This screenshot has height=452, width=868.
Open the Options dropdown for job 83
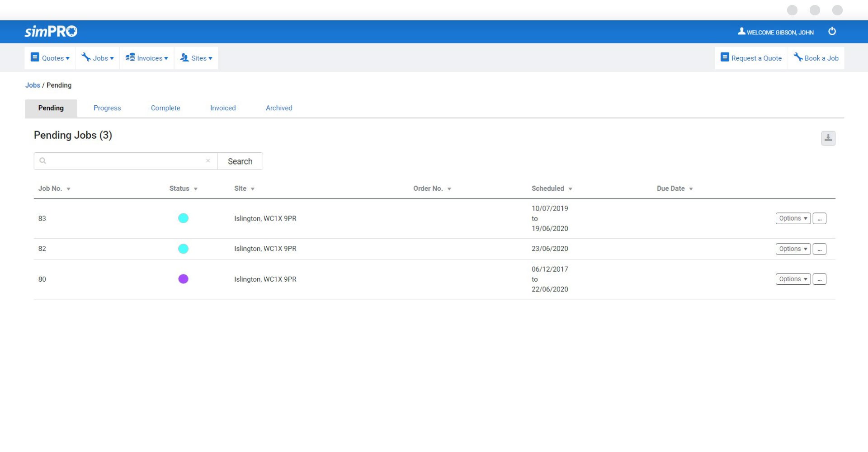[793, 218]
